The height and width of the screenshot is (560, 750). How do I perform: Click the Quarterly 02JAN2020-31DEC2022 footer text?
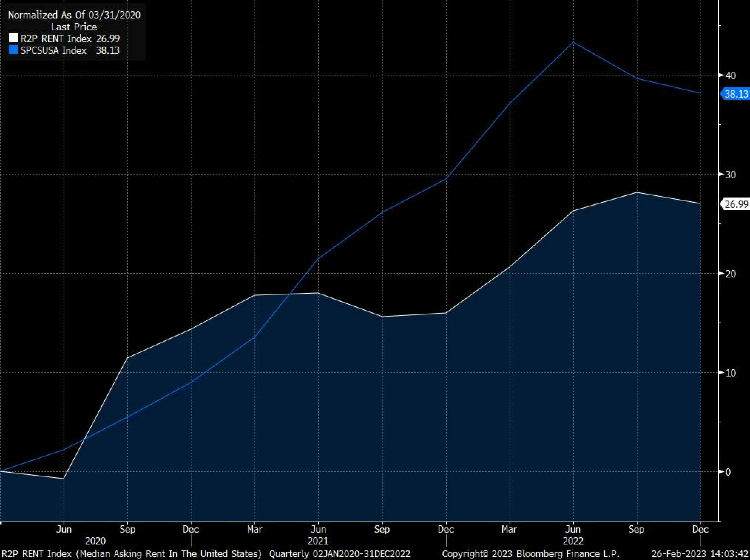point(339,554)
